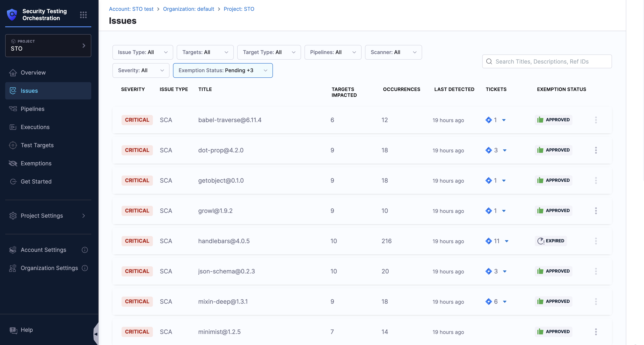This screenshot has height=345, width=644.
Task: Click the Jira ticket icon for handlebars@4.0.5
Action: click(x=489, y=241)
